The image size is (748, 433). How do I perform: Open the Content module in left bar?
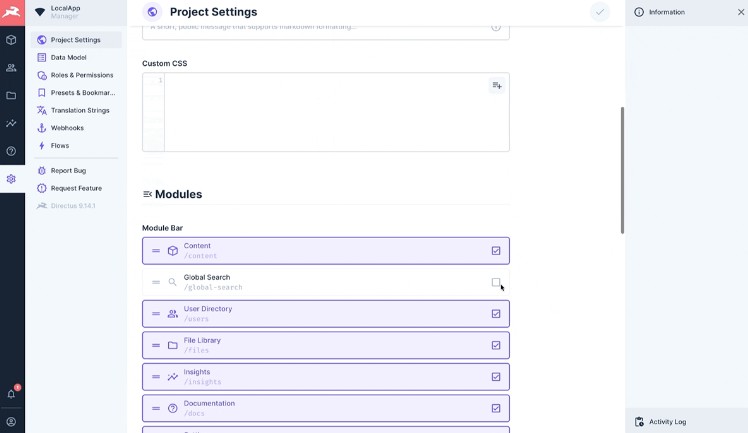(11, 40)
